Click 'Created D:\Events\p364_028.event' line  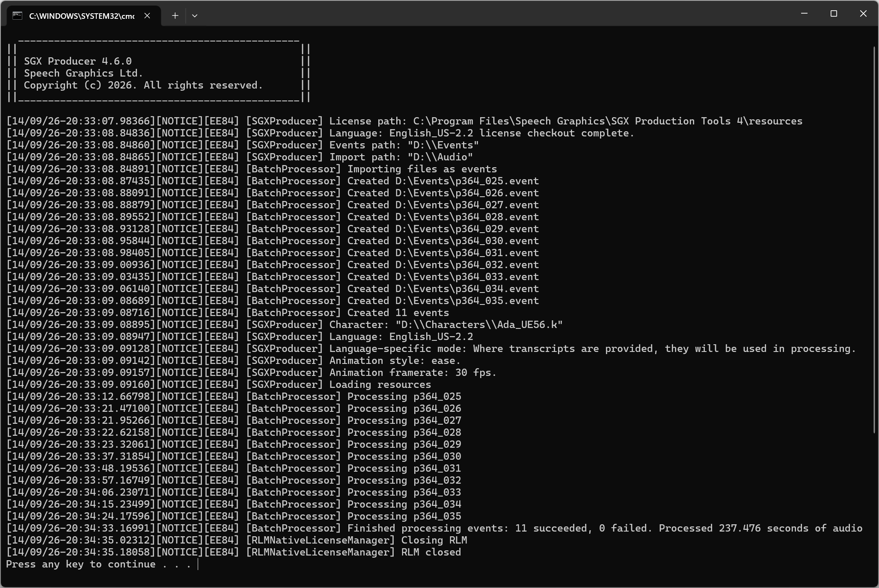click(x=273, y=217)
